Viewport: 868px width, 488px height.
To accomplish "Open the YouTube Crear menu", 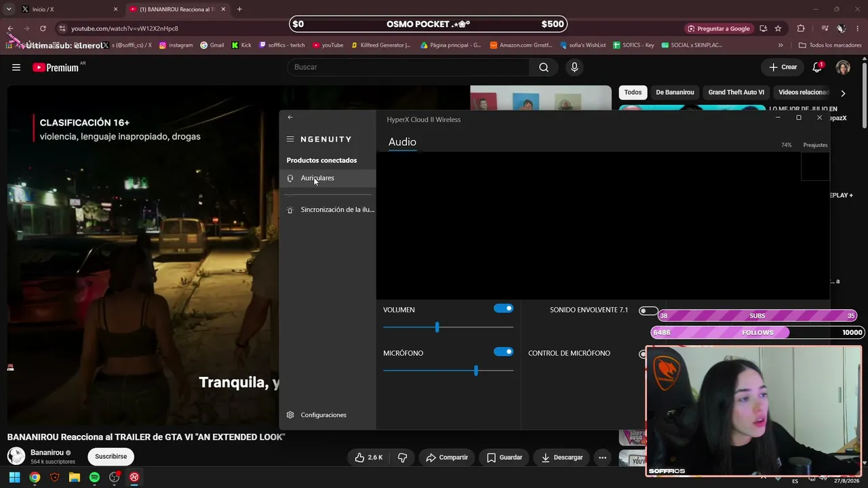I will [x=783, y=67].
